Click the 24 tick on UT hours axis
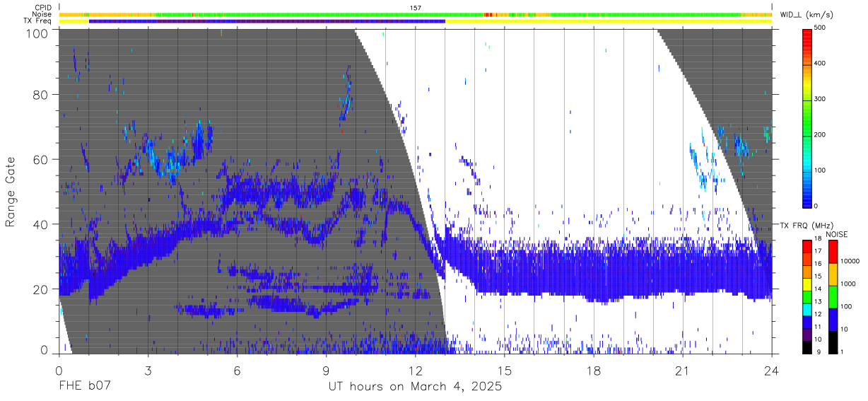 [772, 370]
